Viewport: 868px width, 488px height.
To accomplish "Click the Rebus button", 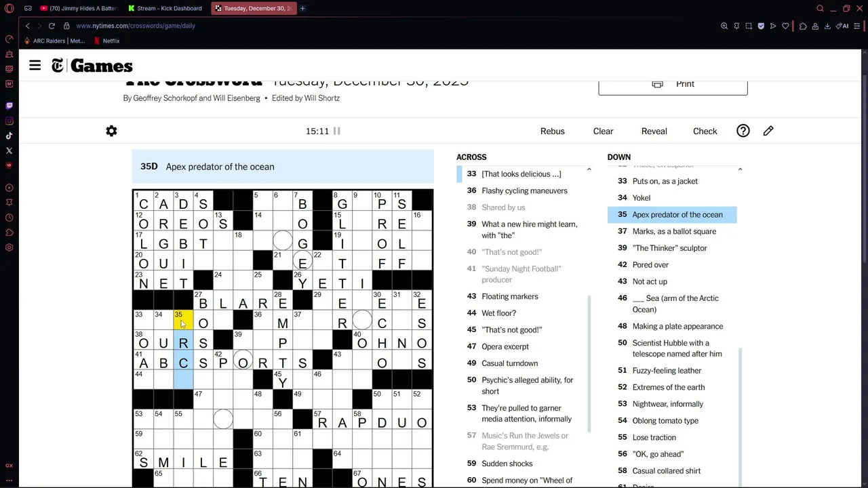I will point(552,131).
